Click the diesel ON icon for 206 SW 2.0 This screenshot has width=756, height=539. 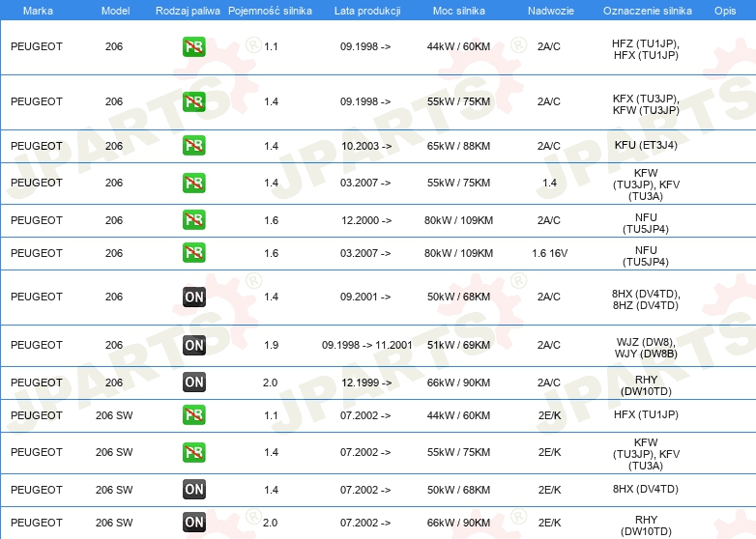pyautogui.click(x=193, y=522)
